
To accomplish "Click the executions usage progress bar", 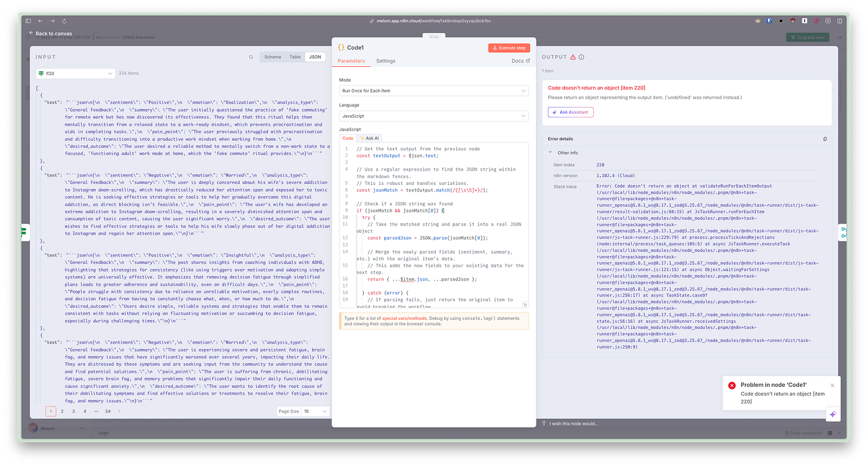I will click(x=108, y=37).
